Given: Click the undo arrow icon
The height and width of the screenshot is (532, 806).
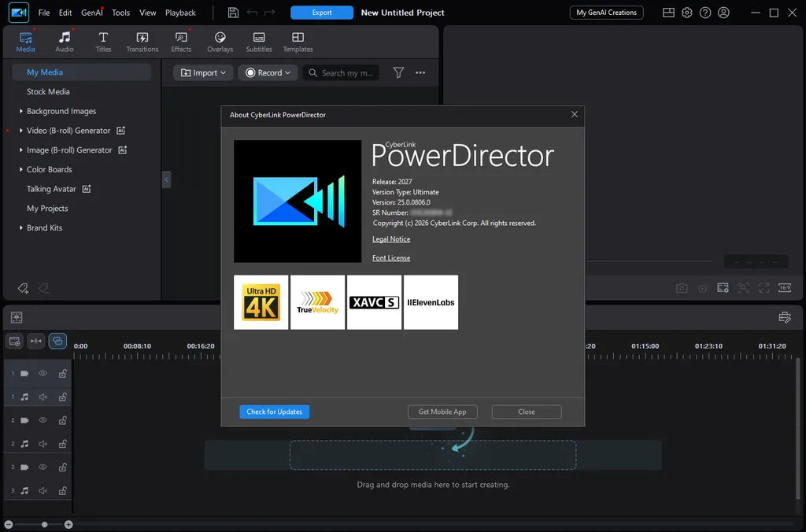Looking at the screenshot, I should click(x=252, y=13).
